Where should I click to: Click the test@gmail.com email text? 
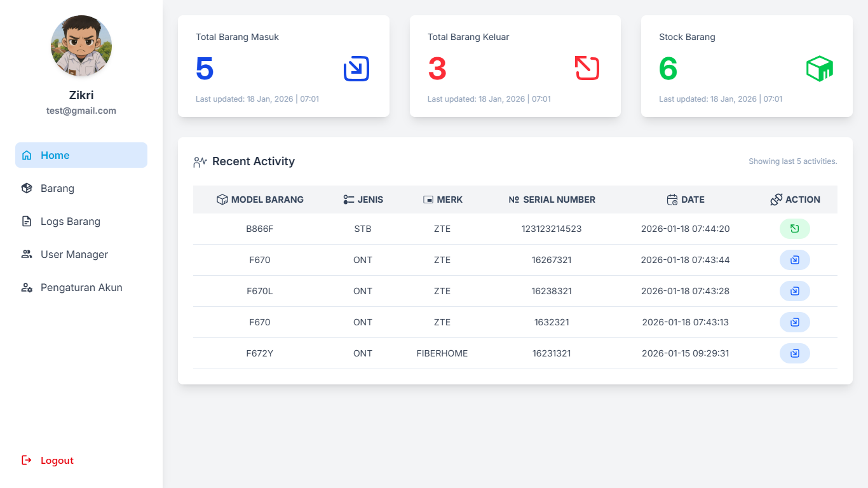[x=81, y=111]
